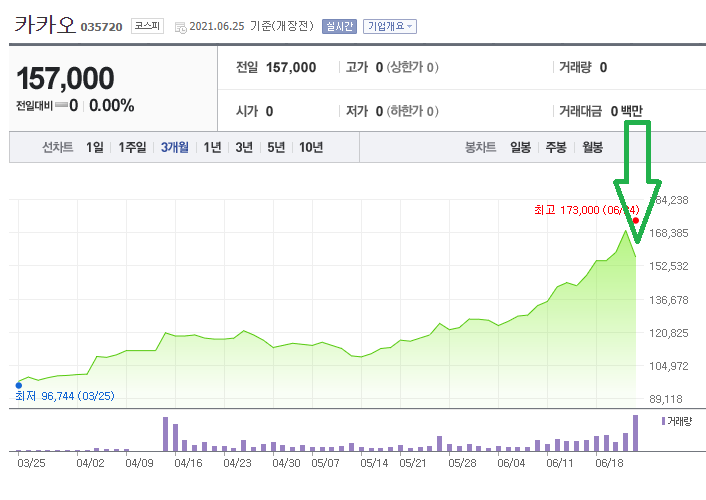This screenshot has height=500, width=706.
Task: Click the stock code 035720
Action: point(101,27)
